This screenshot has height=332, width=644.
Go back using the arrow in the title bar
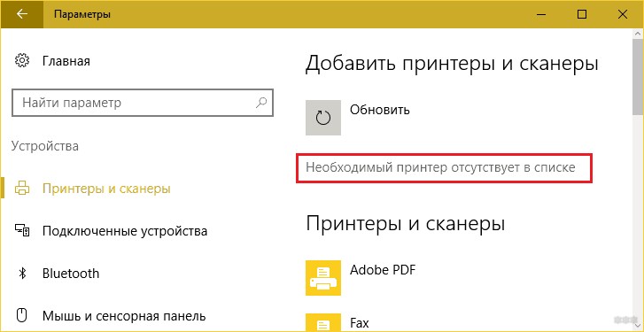(x=22, y=14)
